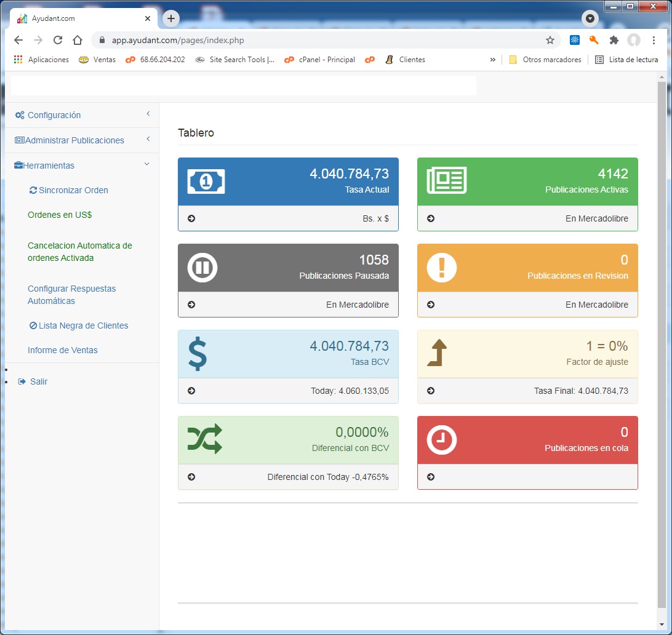
Task: Toggle Cancelacion Automatica de ordenes Activada
Action: (x=79, y=252)
